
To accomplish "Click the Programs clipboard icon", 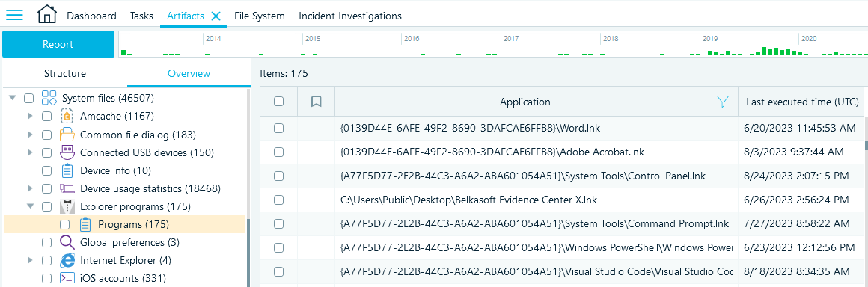I will pyautogui.click(x=85, y=224).
